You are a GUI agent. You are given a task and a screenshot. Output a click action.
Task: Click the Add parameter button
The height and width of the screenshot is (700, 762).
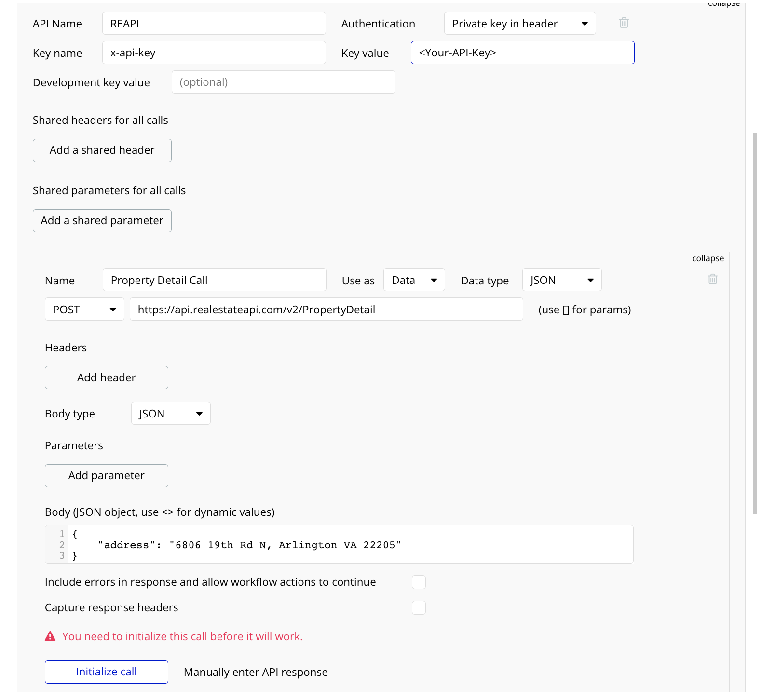[107, 476]
